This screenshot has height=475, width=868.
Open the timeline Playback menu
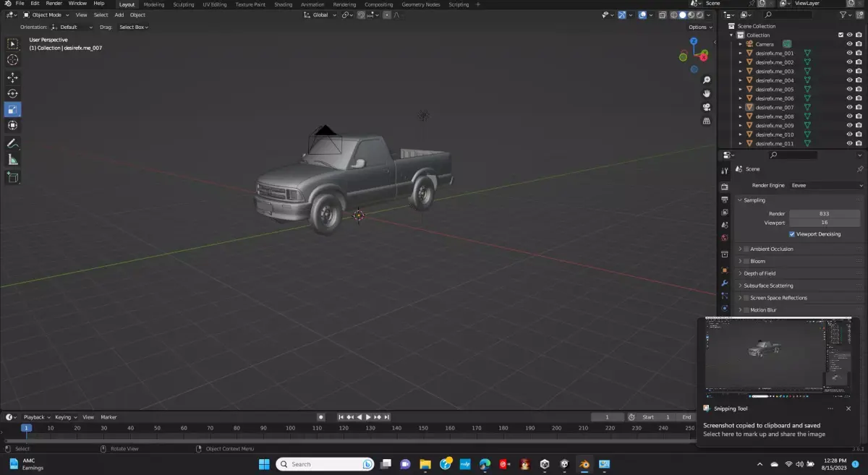pyautogui.click(x=36, y=417)
